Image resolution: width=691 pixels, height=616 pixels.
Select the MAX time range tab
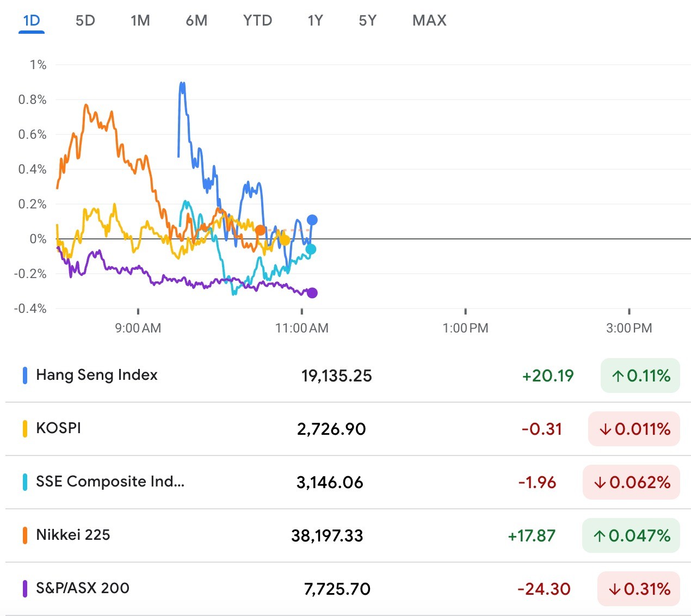pyautogui.click(x=429, y=21)
